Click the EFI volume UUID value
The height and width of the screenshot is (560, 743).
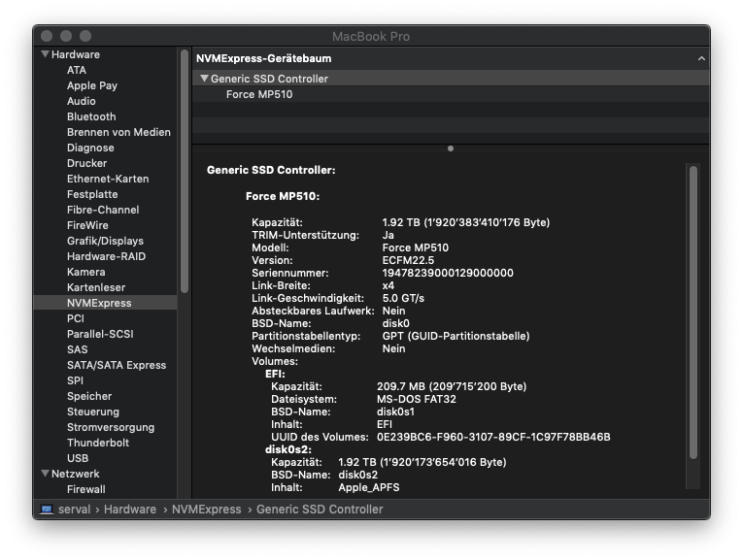pos(493,437)
